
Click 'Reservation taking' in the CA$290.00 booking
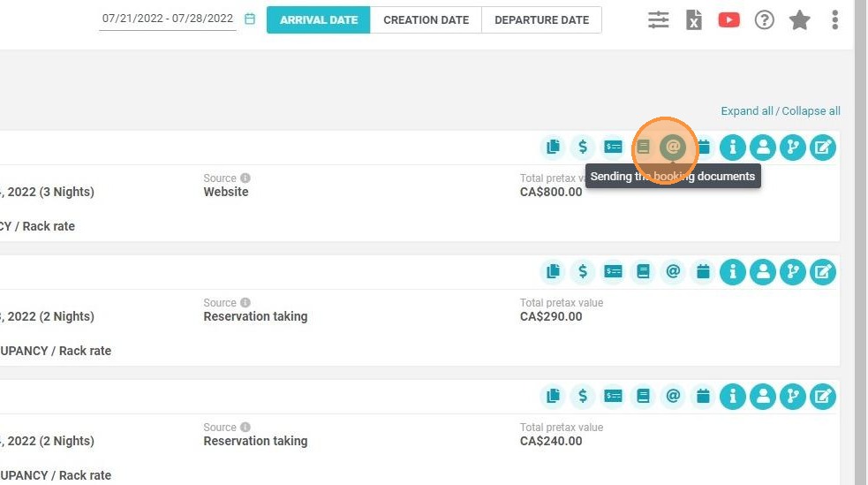pyautogui.click(x=255, y=316)
